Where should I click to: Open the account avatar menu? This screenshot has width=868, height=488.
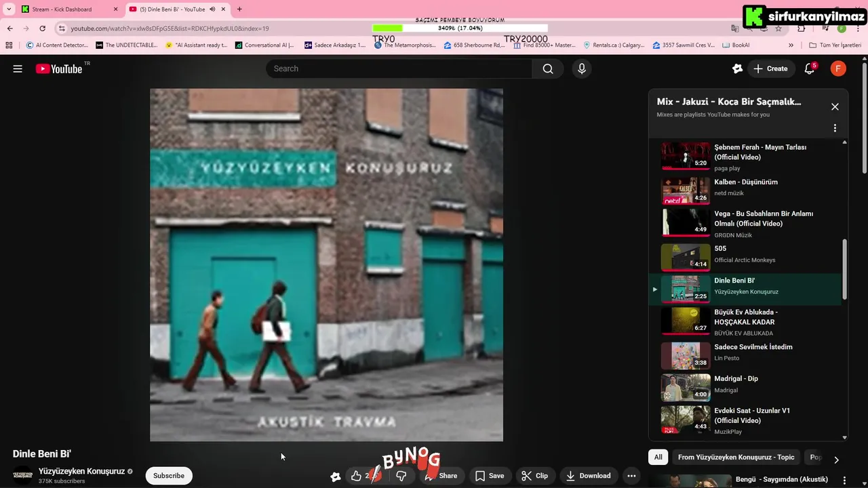coord(838,68)
